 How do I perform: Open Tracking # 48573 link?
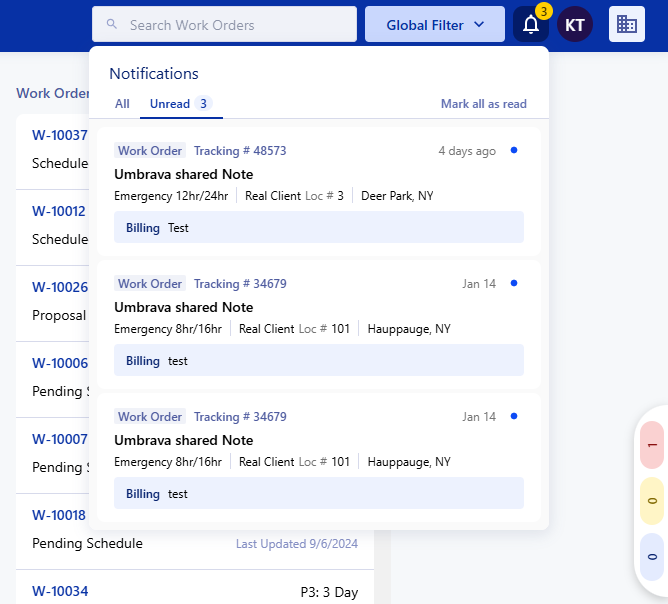click(240, 151)
